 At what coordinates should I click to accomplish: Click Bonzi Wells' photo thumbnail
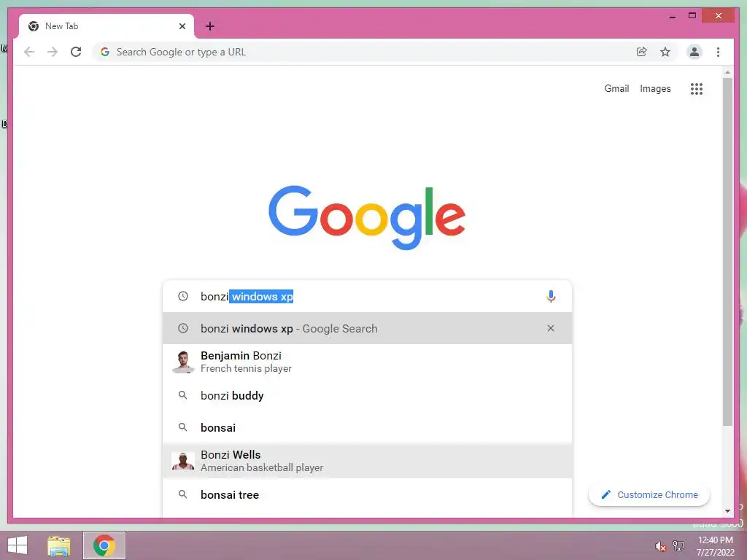[x=183, y=461]
